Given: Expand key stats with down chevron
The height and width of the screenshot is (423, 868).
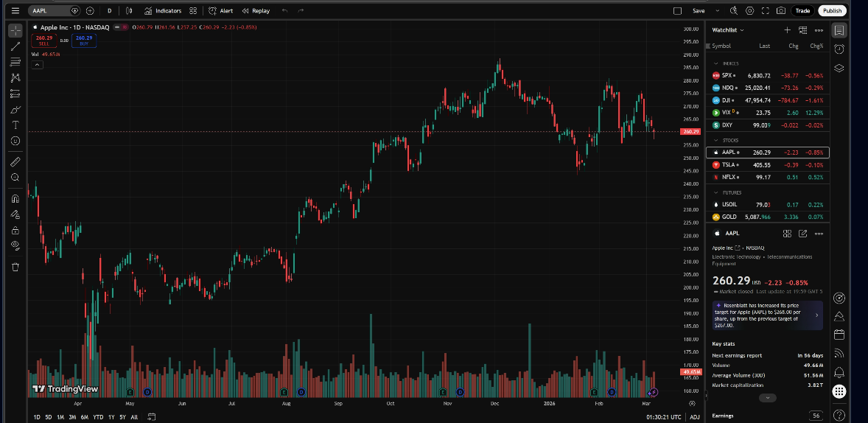Looking at the screenshot, I should point(767,397).
